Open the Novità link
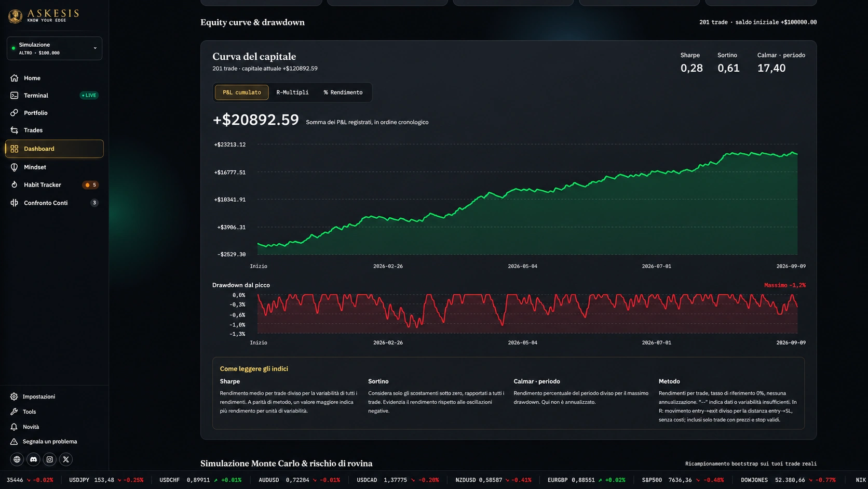 coord(31,427)
